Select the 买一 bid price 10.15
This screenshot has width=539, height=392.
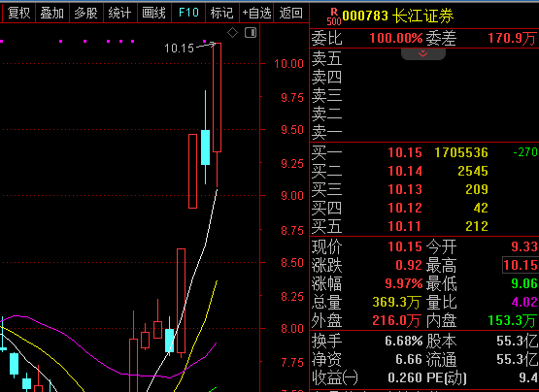coord(405,152)
